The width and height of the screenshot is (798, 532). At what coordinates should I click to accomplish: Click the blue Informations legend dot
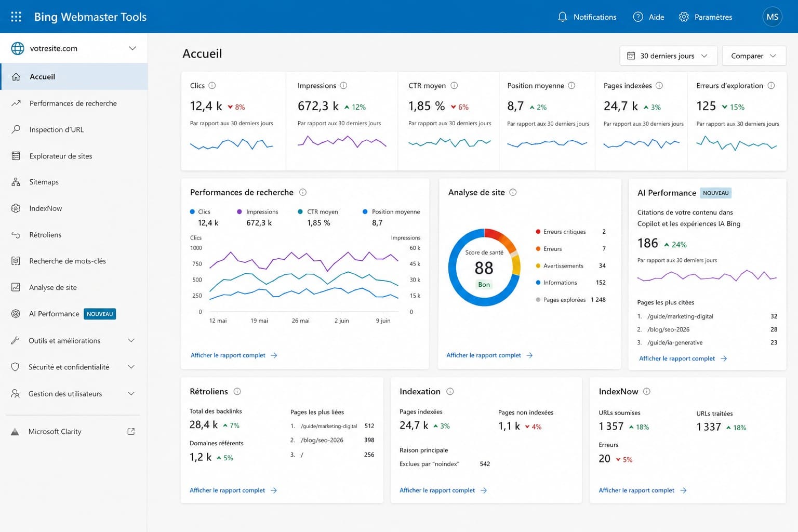tap(538, 283)
